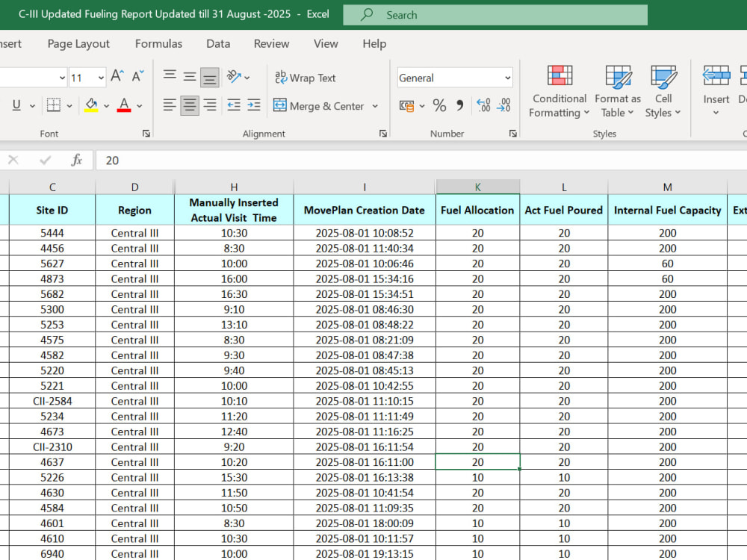Open fill color dropdown arrow
Image resolution: width=747 pixels, height=560 pixels.
[x=106, y=106]
